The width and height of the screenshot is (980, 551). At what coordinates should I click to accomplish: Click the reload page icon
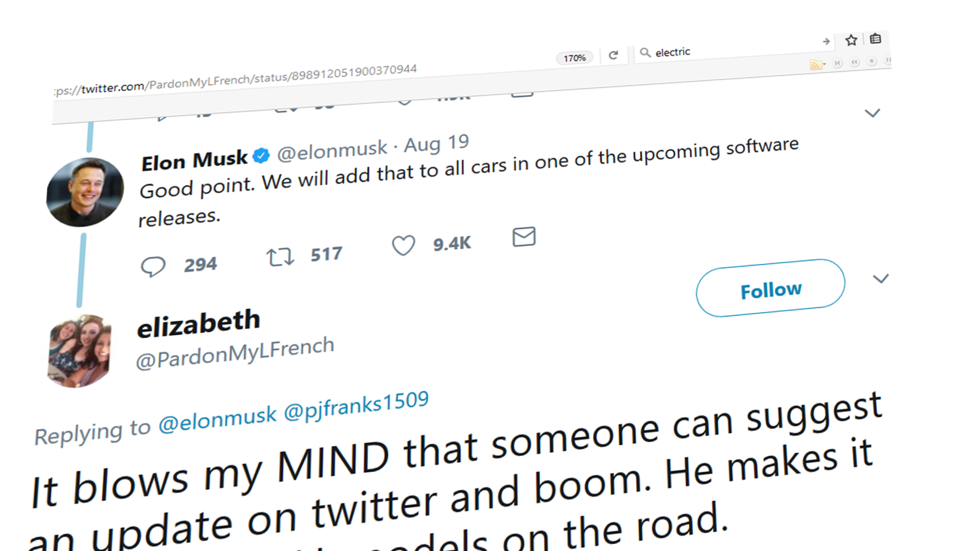tap(613, 55)
